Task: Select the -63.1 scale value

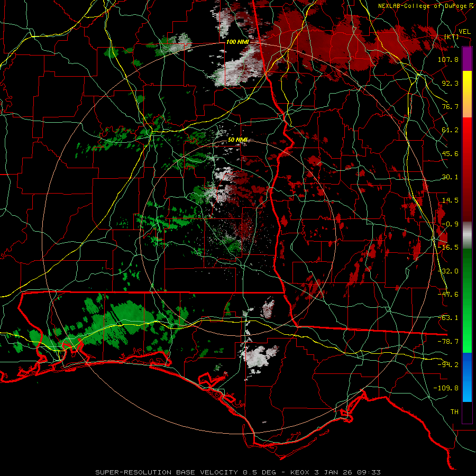Action: pyautogui.click(x=448, y=318)
